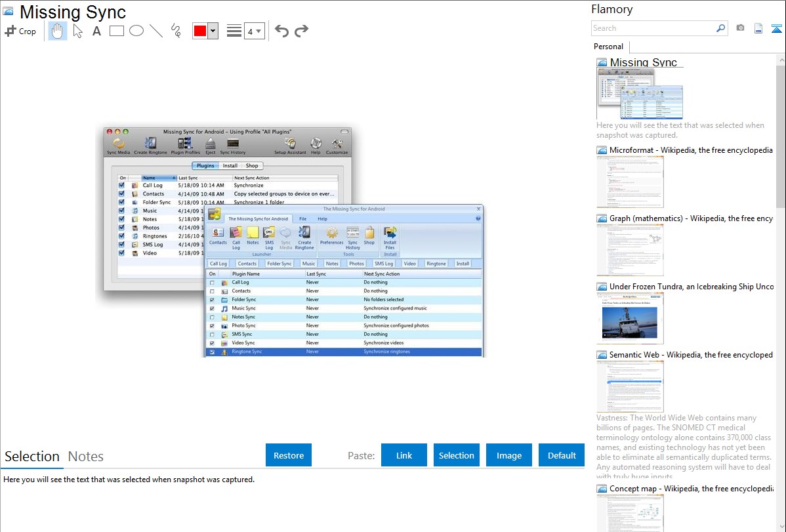The width and height of the screenshot is (786, 532).
Task: Enable Call Log plugin checkbox in front window
Action: pyautogui.click(x=212, y=283)
